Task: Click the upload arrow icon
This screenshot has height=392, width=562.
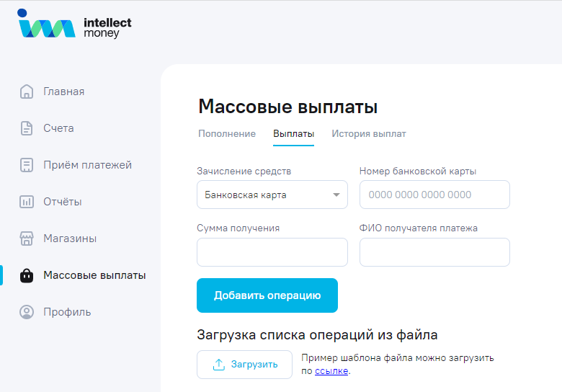Action: (219, 365)
